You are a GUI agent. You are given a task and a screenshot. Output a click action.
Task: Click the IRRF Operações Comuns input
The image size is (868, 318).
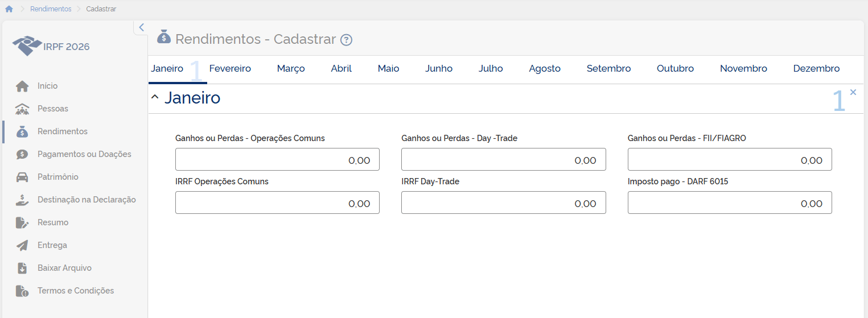pyautogui.click(x=277, y=203)
